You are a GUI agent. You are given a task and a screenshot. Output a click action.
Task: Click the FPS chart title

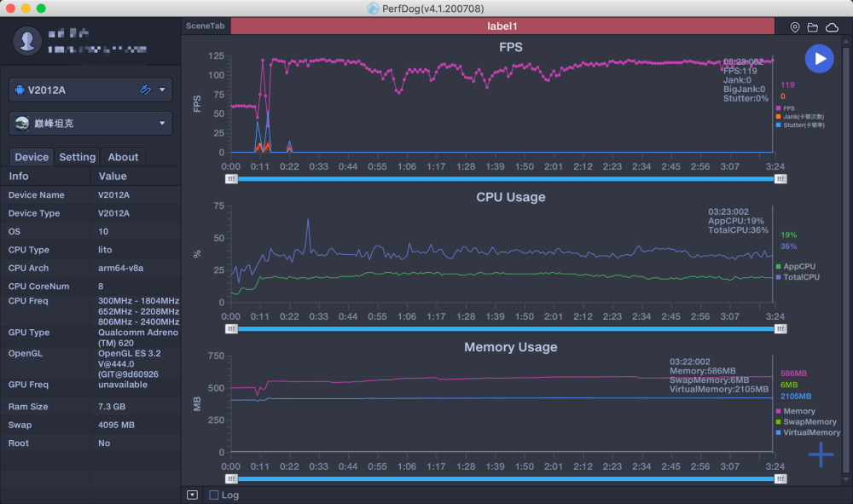coord(511,47)
